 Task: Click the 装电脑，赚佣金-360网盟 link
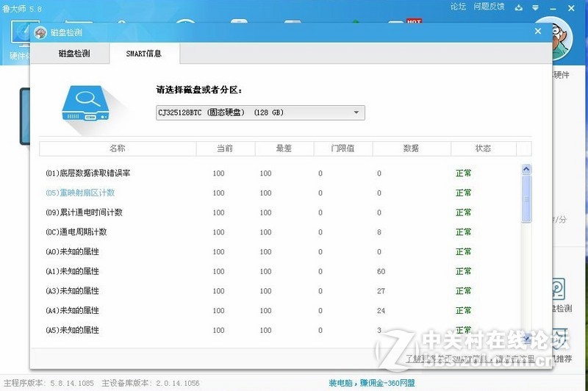[372, 383]
